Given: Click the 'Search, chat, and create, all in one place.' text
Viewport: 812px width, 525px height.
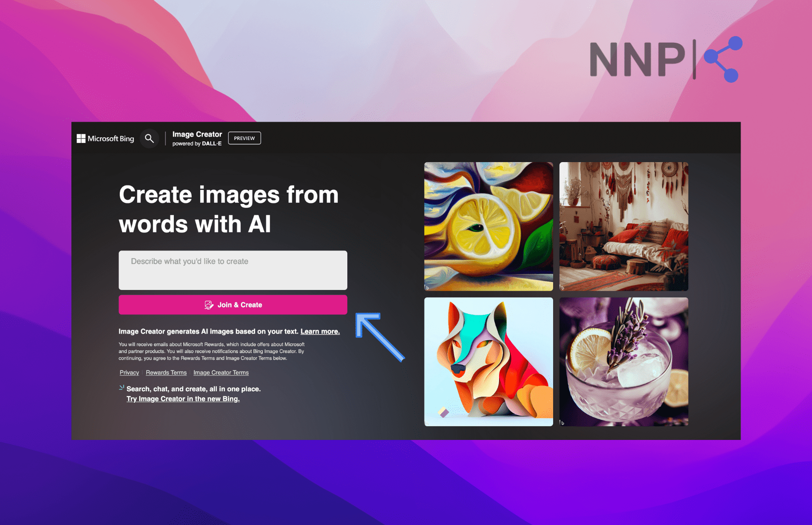Looking at the screenshot, I should [x=194, y=389].
